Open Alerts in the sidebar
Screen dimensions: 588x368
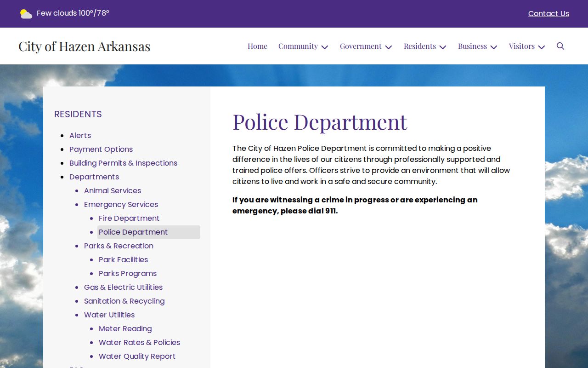(80, 135)
